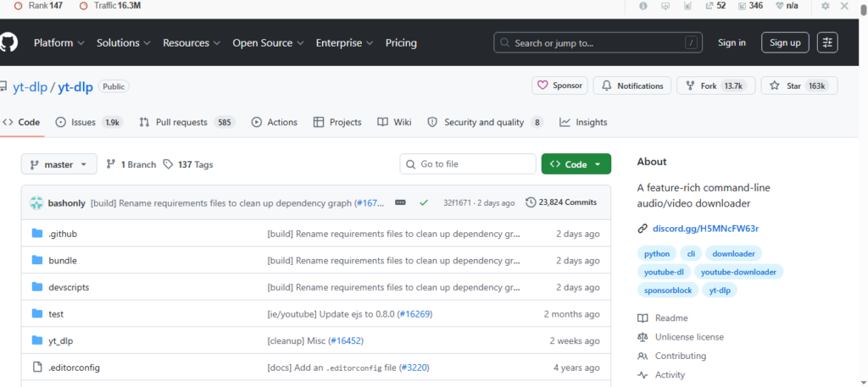Go to the Pricing page

point(401,42)
